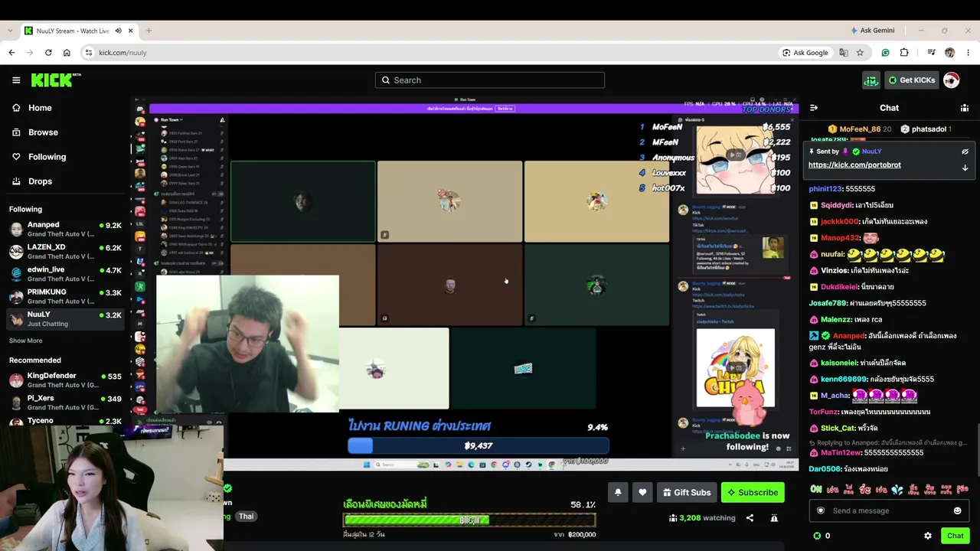Click the Get KICKs button
Image resolution: width=980 pixels, height=551 pixels.
[x=911, y=80]
